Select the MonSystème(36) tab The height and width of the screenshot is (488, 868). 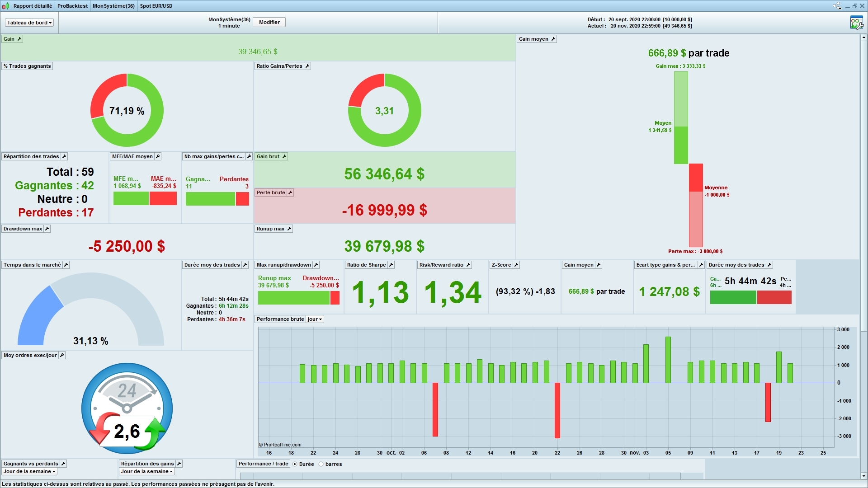113,6
